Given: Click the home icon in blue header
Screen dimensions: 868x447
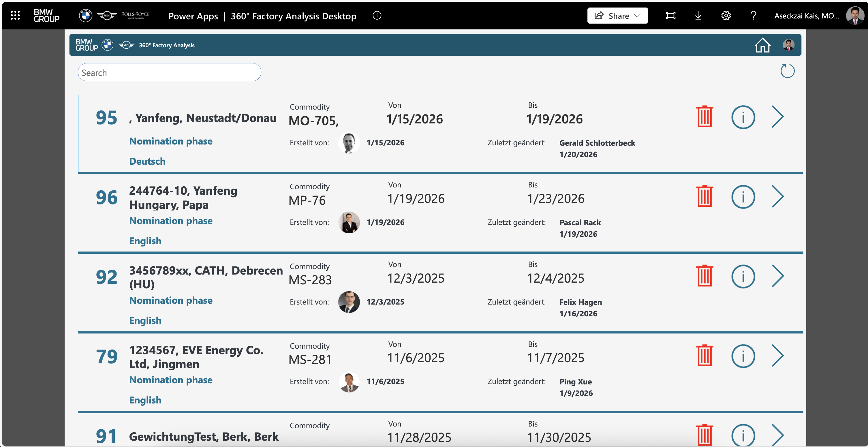Looking at the screenshot, I should 762,45.
